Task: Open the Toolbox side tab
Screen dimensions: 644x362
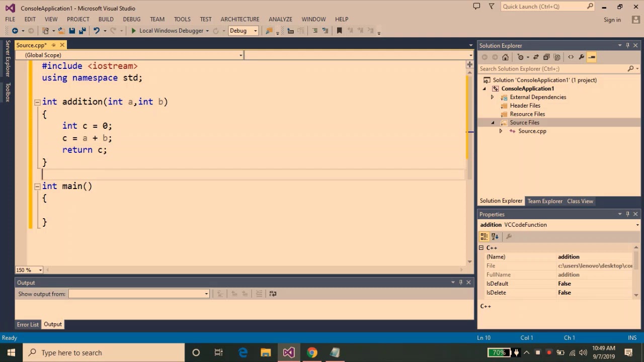Action: tap(8, 92)
